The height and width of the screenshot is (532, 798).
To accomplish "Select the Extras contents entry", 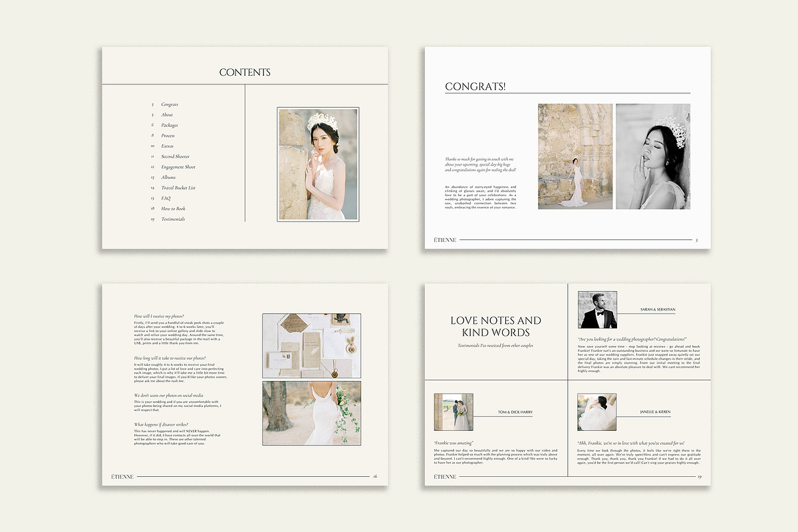I will (x=168, y=146).
